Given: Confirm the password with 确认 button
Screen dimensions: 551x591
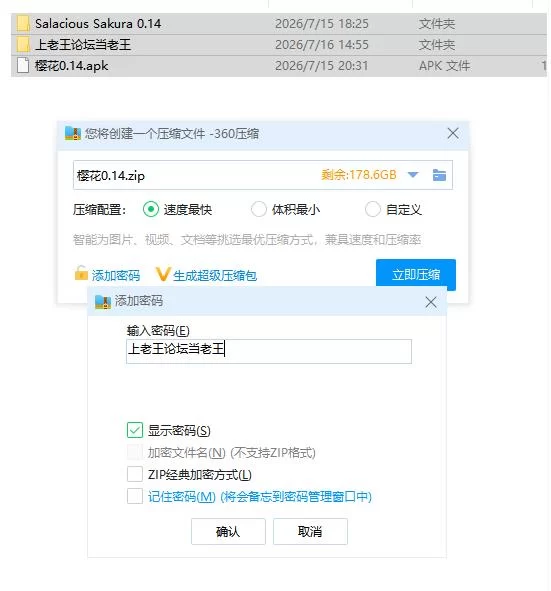Looking at the screenshot, I should tap(228, 531).
